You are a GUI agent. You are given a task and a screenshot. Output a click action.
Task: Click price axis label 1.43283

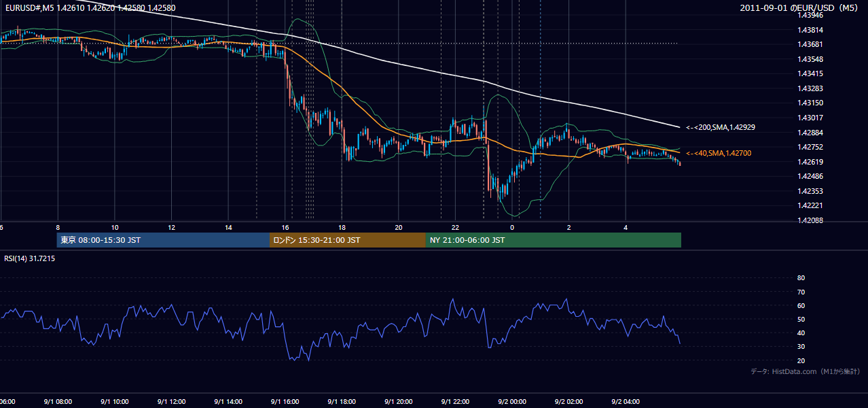click(810, 88)
